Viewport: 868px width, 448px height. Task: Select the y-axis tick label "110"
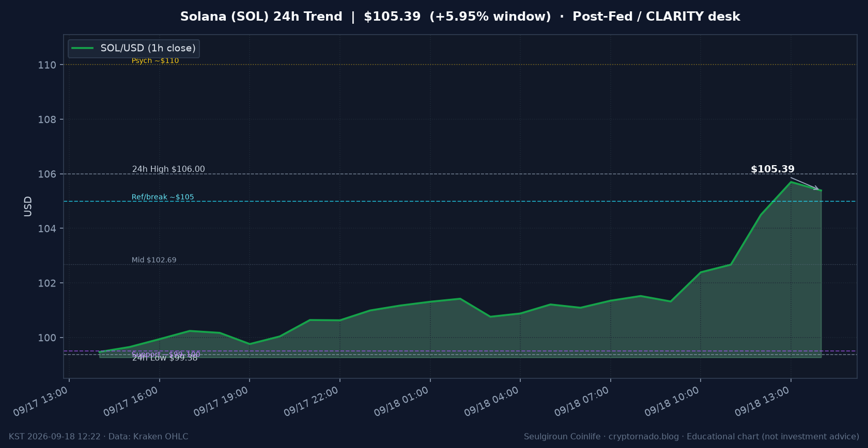click(x=47, y=65)
